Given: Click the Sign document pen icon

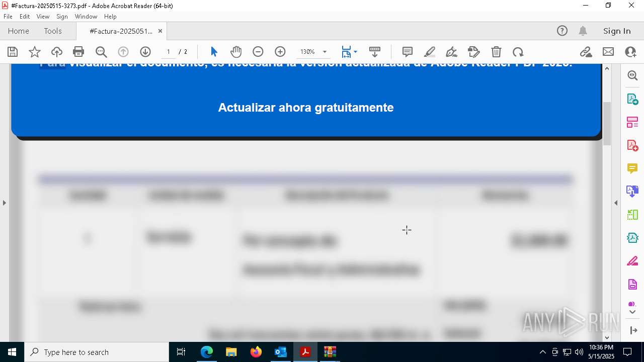Looking at the screenshot, I should click(452, 52).
